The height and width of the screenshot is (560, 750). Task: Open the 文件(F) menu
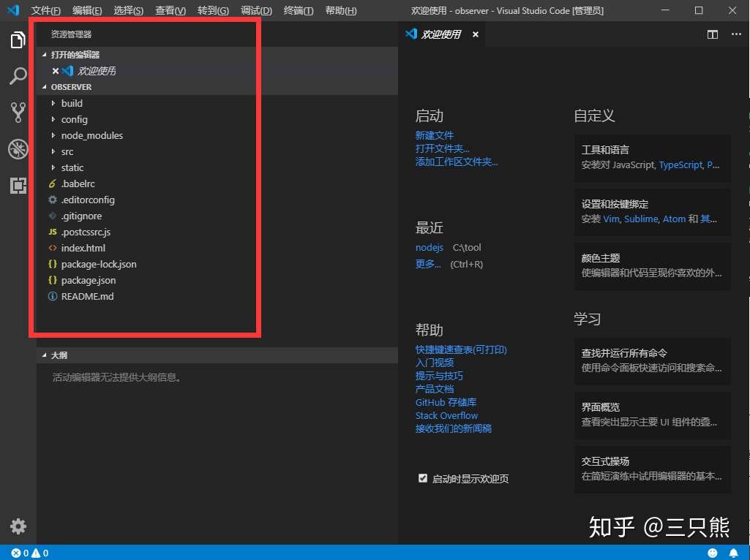pyautogui.click(x=46, y=10)
